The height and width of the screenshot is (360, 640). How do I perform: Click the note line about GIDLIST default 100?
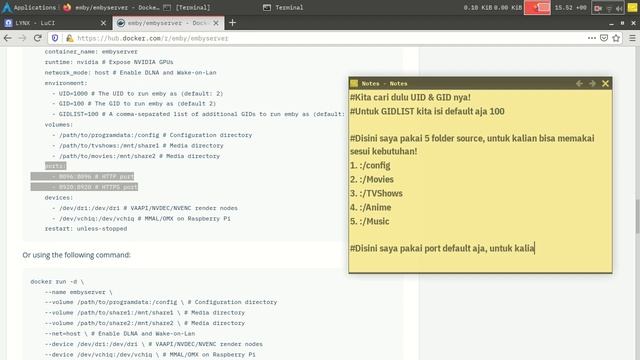coord(427,111)
